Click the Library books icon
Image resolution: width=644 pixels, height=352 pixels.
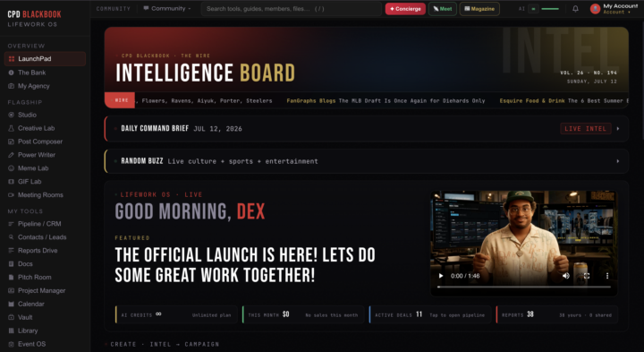(11, 331)
